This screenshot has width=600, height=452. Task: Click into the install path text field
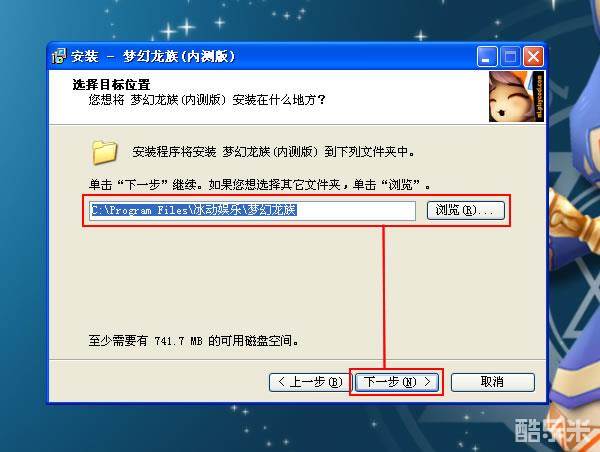[253, 210]
